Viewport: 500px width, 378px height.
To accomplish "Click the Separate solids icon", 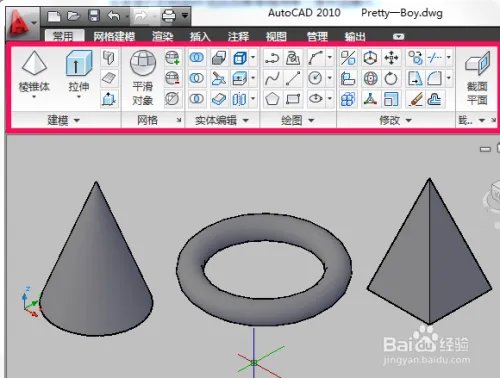I will 240,99.
